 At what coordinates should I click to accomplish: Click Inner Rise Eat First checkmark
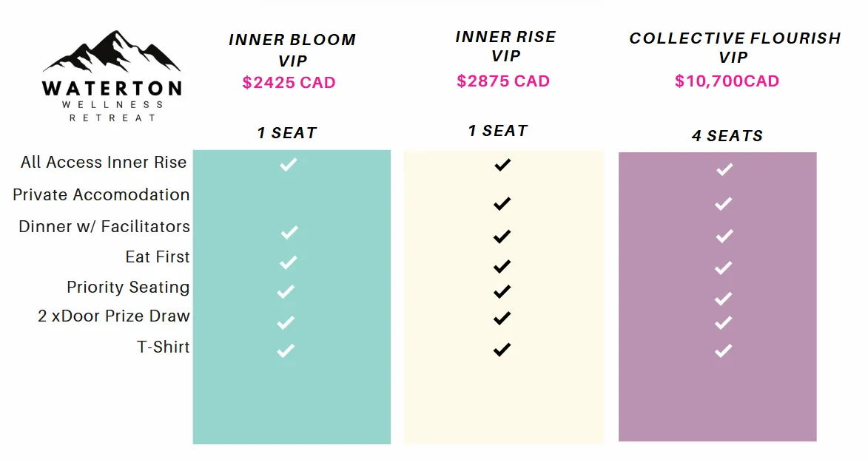(x=502, y=266)
